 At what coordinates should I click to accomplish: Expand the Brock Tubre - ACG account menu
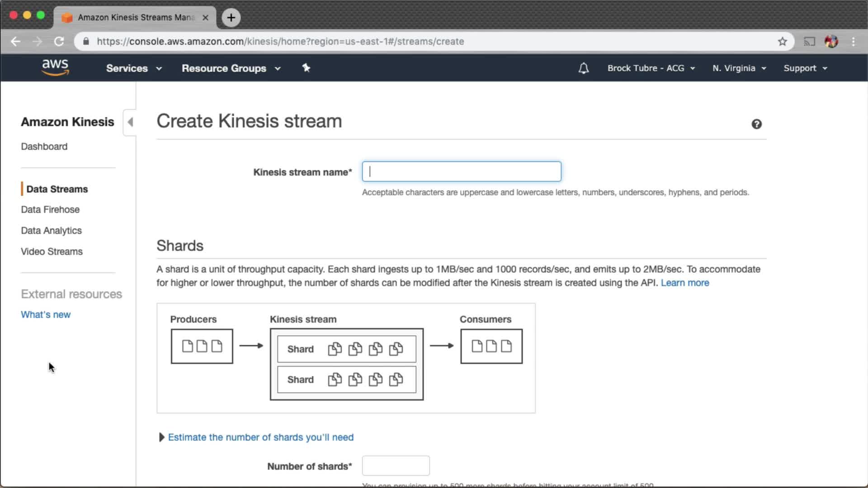tap(651, 68)
